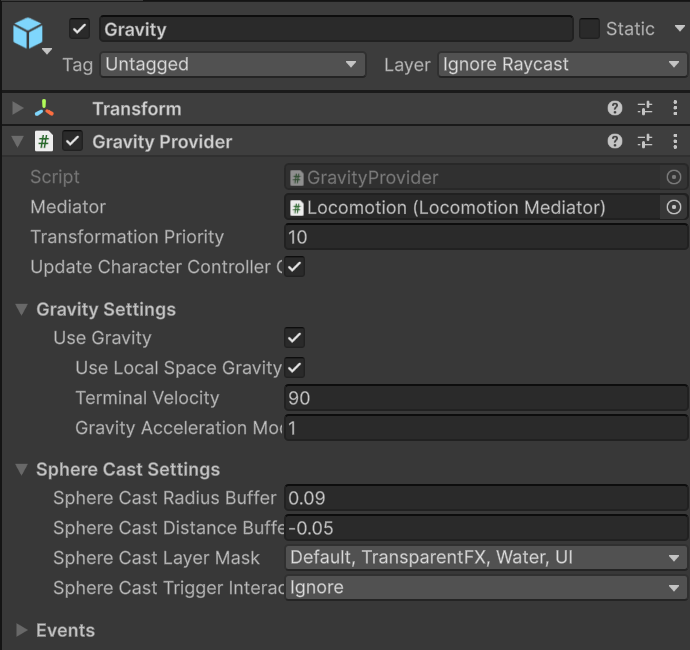Open Gravity Provider help reference
Screen dimensions: 690x650
click(615, 141)
